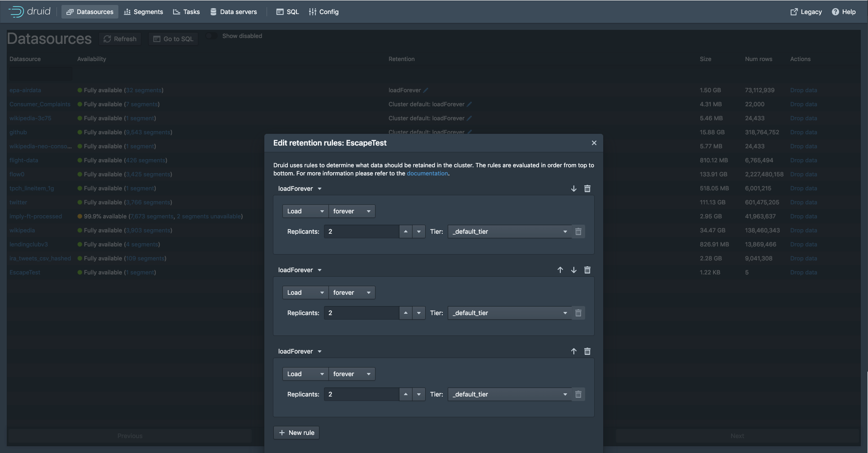The width and height of the screenshot is (868, 453).
Task: Click Previous page button
Action: [130, 436]
